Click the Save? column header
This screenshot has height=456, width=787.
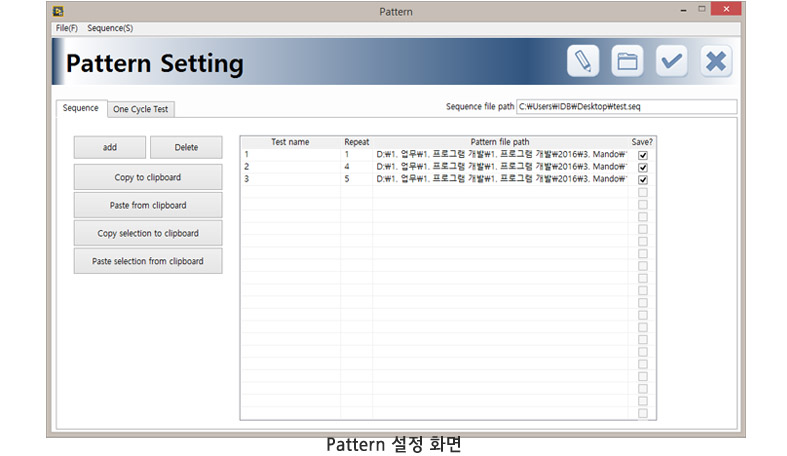pos(642,142)
